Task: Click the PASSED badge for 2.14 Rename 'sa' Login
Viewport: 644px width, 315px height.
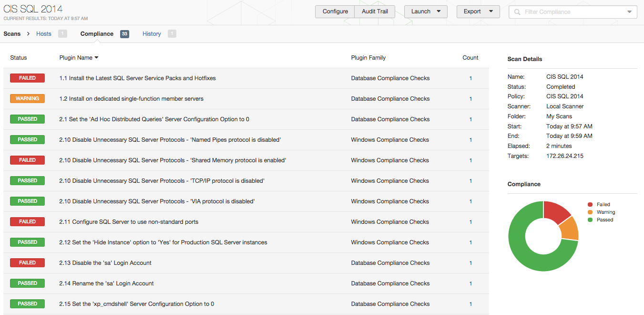Action: pyautogui.click(x=27, y=283)
